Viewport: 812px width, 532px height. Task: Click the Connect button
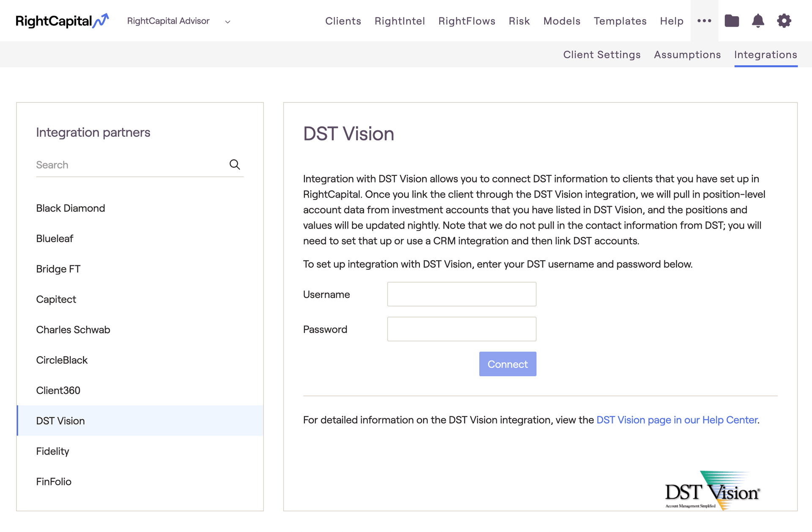pyautogui.click(x=507, y=364)
